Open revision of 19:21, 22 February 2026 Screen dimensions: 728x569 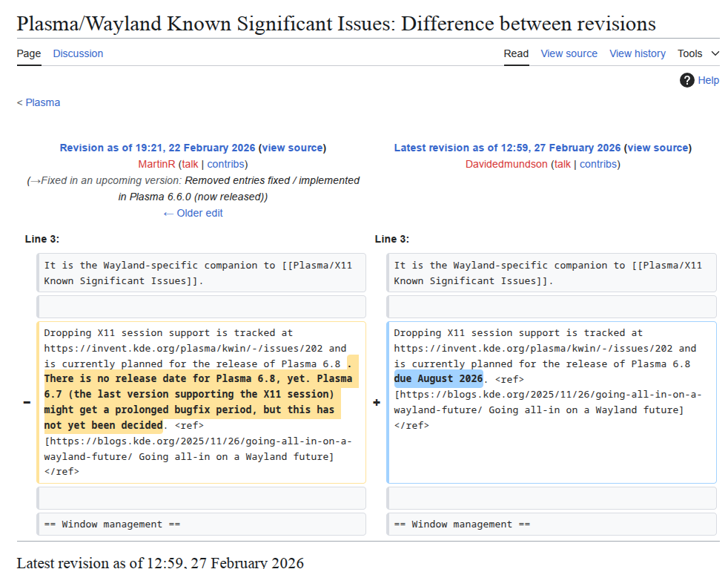click(x=157, y=148)
